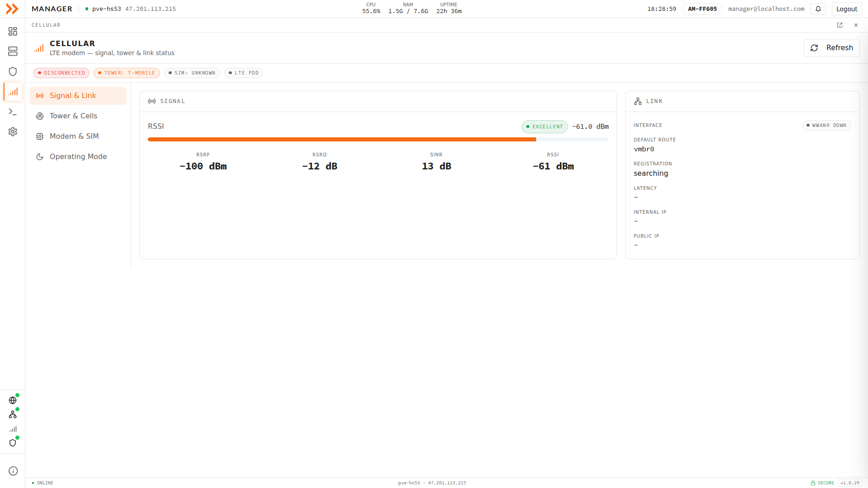Open the dashboard grid icon in sidebar
The width and height of the screenshot is (868, 488).
pos(13,31)
